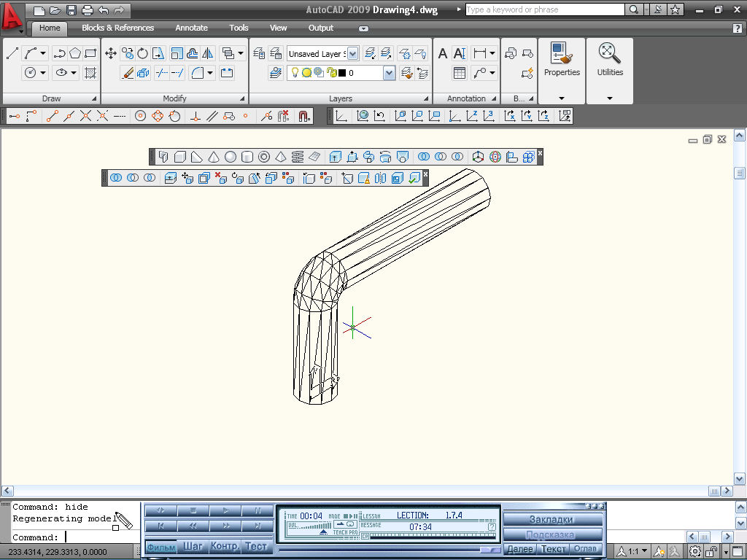Switch to the Tools tab
747x560 pixels.
[x=239, y=28]
